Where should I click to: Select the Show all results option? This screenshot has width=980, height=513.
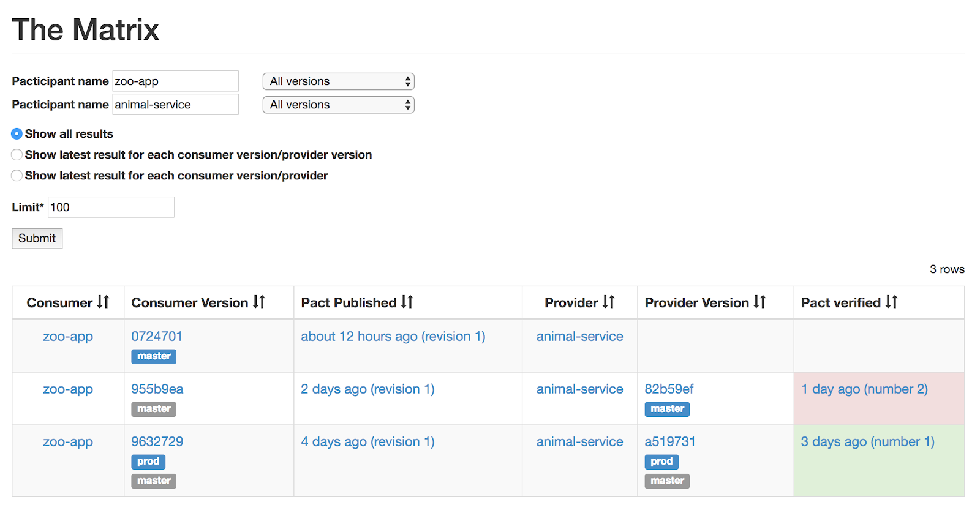17,133
